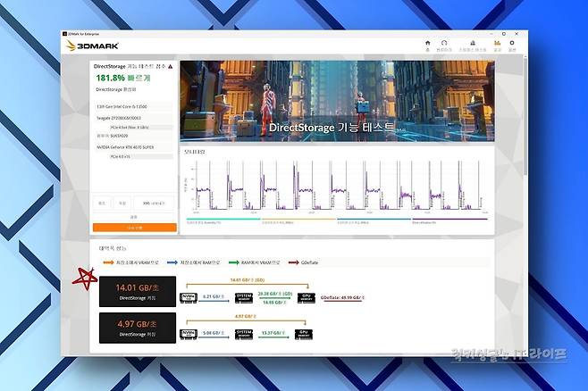Select the Results bar chart icon
Image resolution: width=588 pixels, height=391 pixels.
pyautogui.click(x=496, y=44)
